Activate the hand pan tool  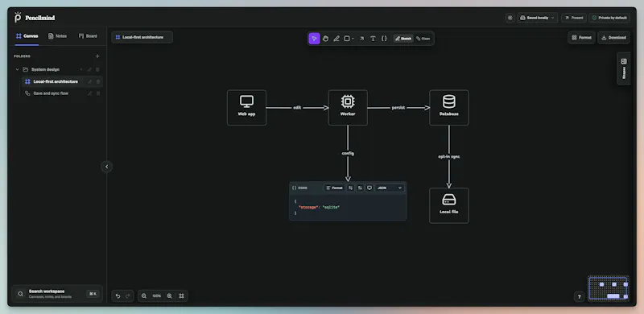[325, 38]
